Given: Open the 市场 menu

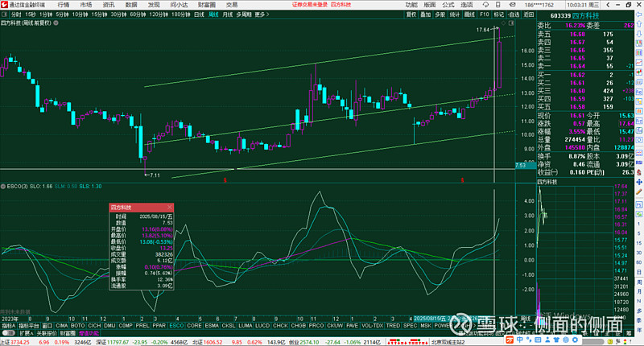Looking at the screenshot, I should pos(86,5).
